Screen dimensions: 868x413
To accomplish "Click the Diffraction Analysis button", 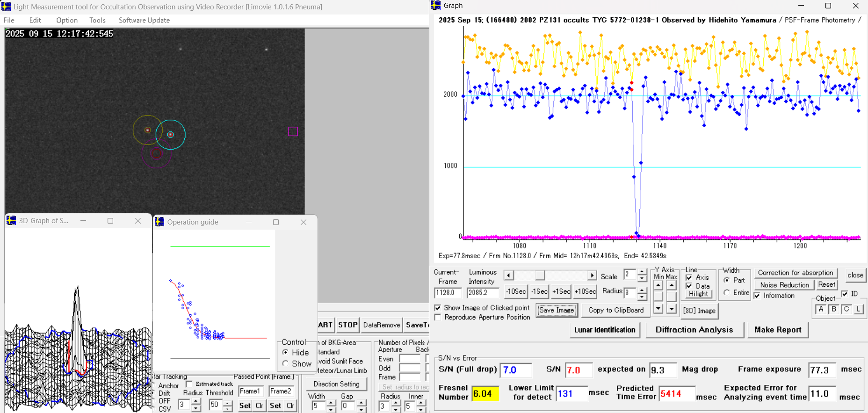I will click(694, 330).
